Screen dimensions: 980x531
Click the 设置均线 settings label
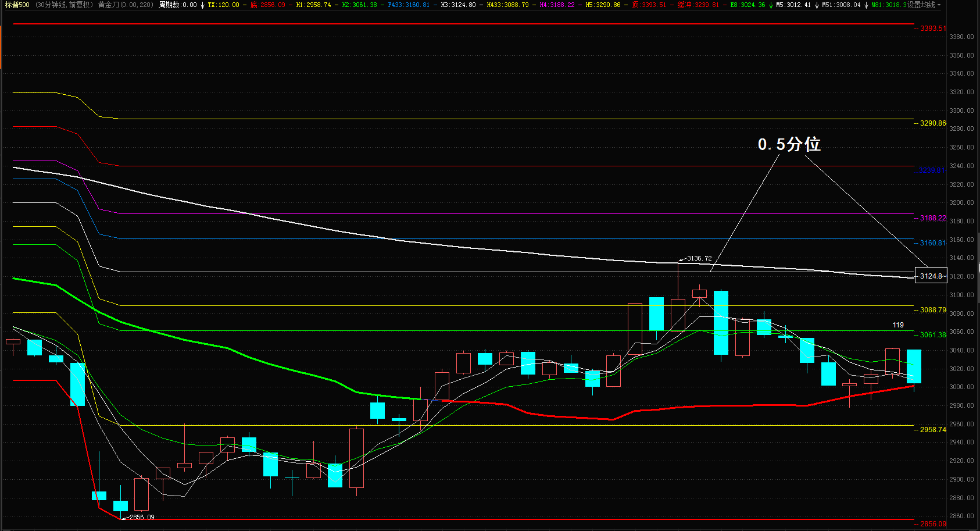[x=921, y=5]
